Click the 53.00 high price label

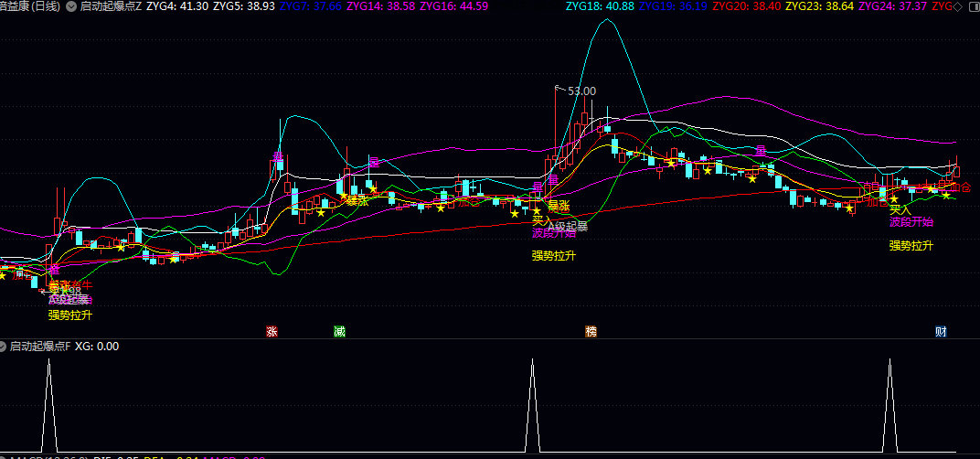tap(581, 91)
